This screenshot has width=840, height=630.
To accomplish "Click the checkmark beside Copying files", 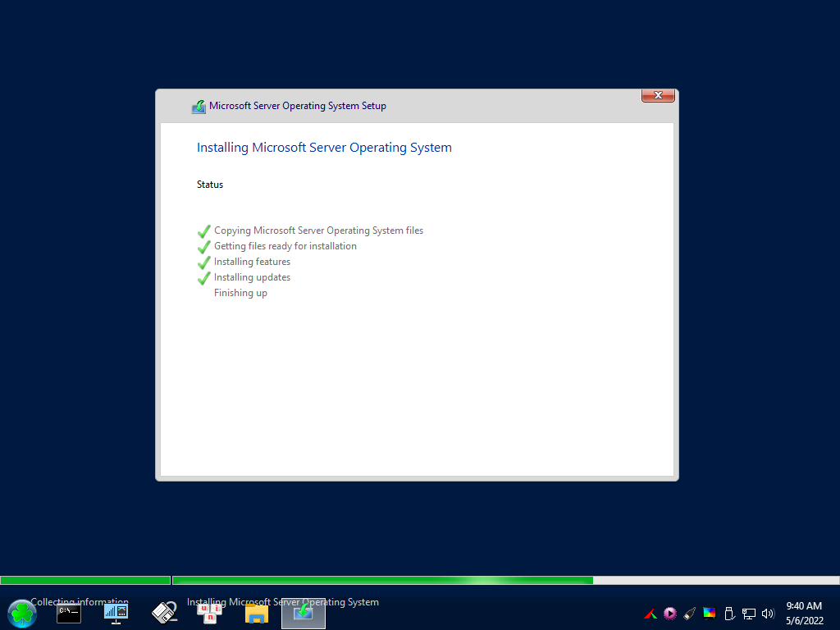I will [203, 231].
